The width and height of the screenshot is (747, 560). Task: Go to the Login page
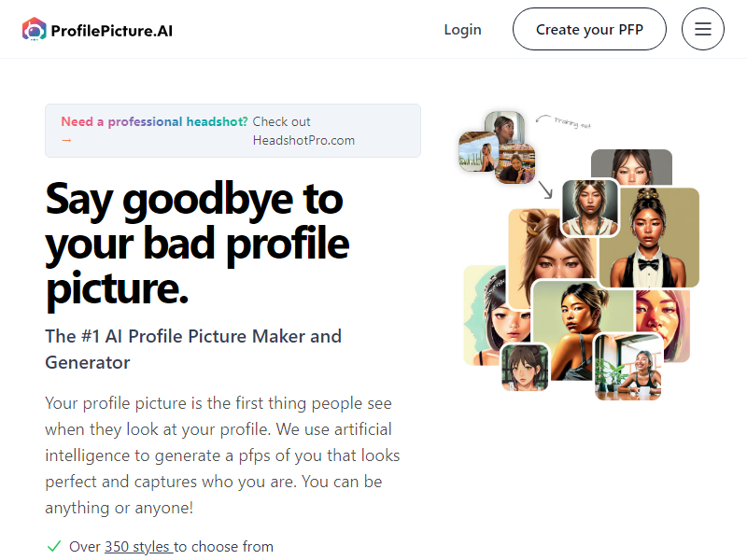coord(462,30)
